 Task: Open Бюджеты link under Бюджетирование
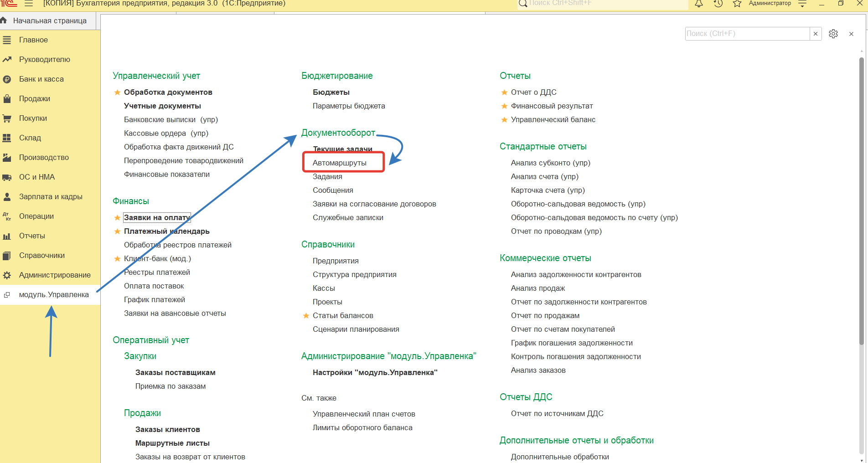click(331, 93)
